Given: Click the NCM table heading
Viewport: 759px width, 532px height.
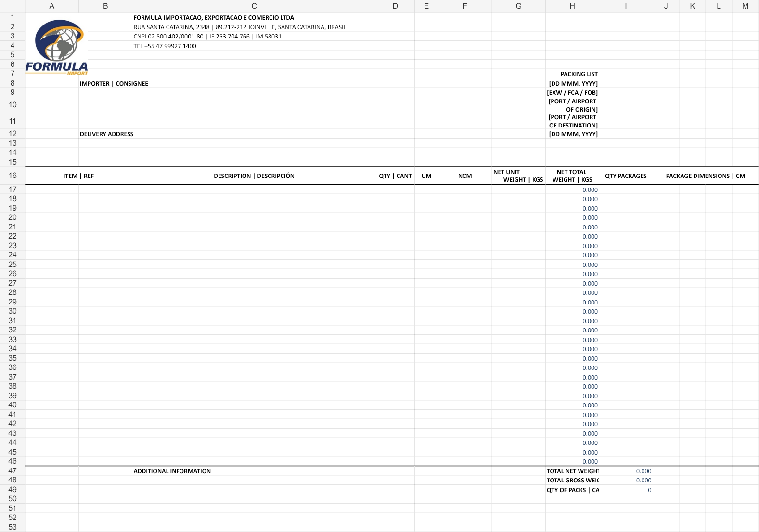Looking at the screenshot, I should 465,176.
